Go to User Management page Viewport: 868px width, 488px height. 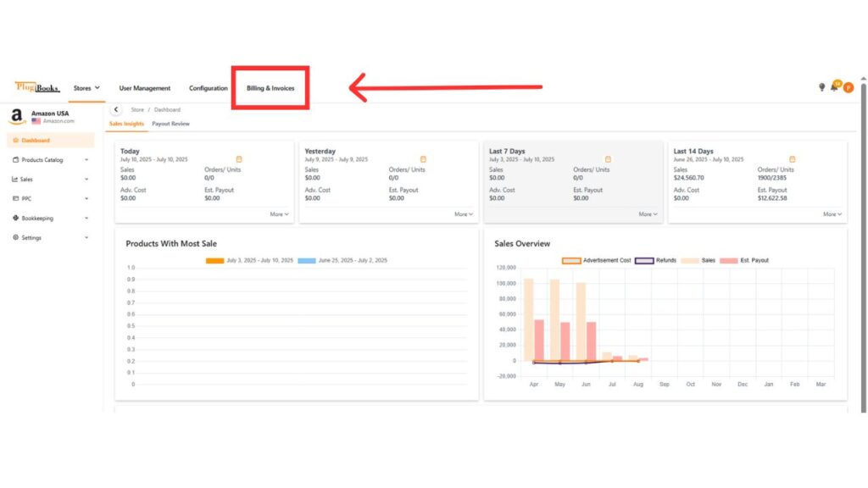[x=144, y=88]
